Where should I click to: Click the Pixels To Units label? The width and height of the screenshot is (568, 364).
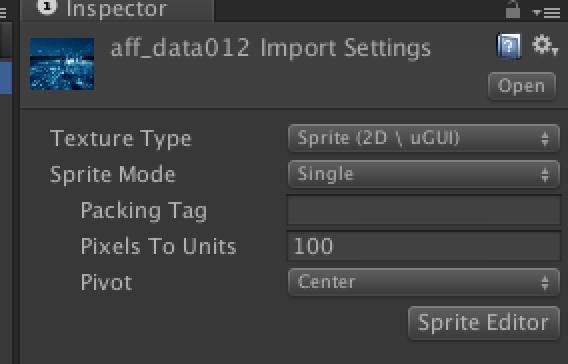158,247
